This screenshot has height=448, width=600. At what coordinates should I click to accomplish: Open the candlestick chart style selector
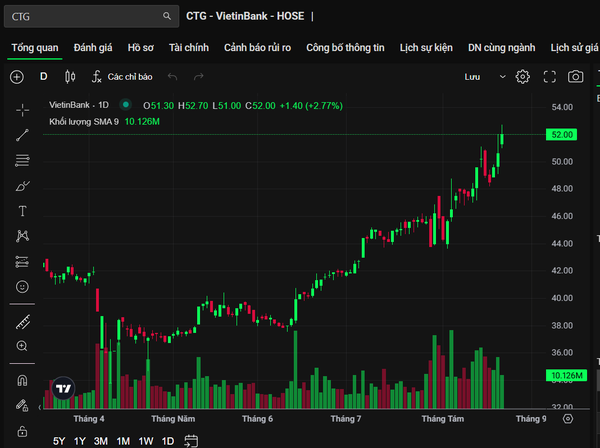coord(70,77)
